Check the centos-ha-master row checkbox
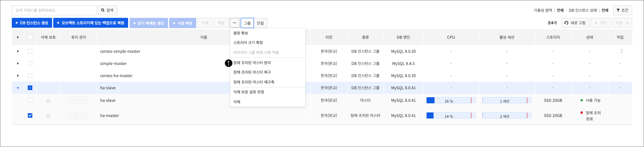 pyautogui.click(x=30, y=76)
